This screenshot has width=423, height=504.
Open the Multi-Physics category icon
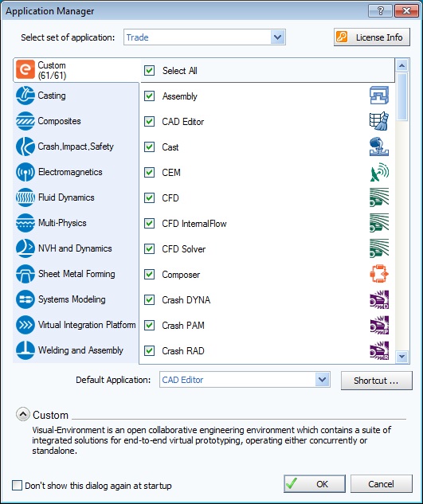25,223
